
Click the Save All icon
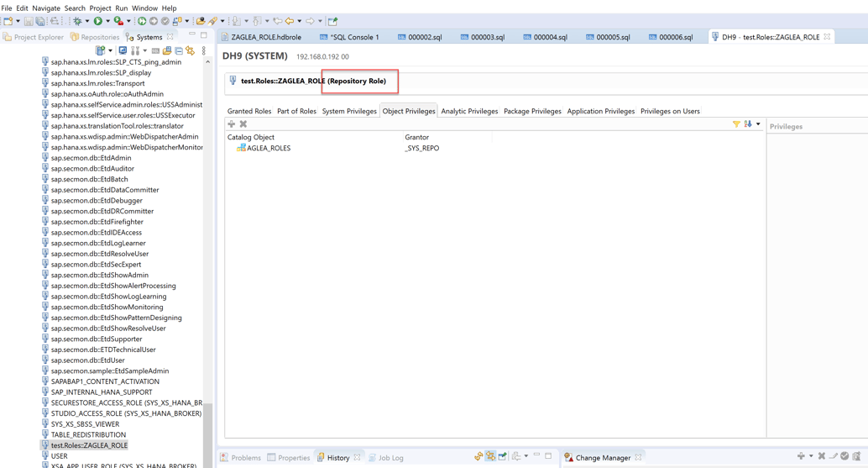(x=40, y=21)
